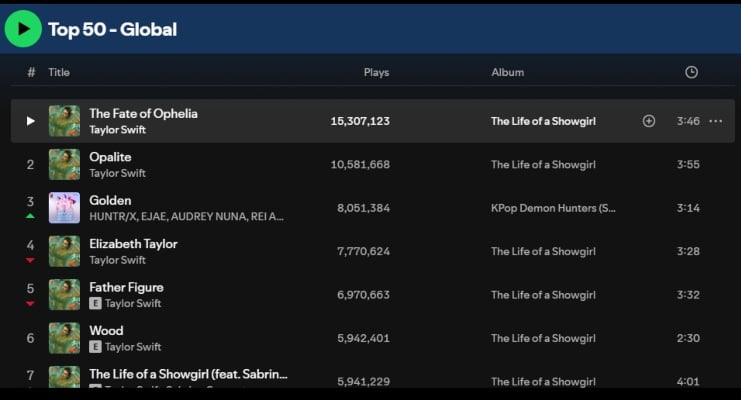Sort tracks by duration clock icon

[691, 72]
